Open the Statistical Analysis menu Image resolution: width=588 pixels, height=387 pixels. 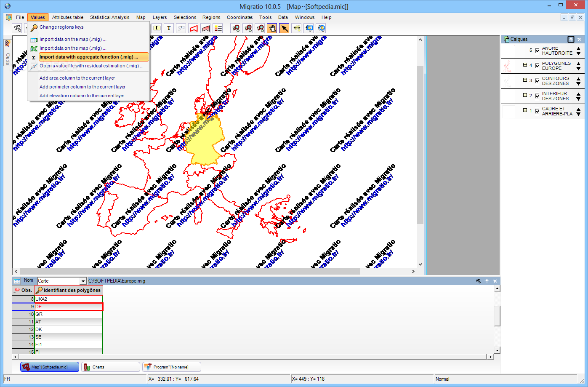pyautogui.click(x=109, y=17)
